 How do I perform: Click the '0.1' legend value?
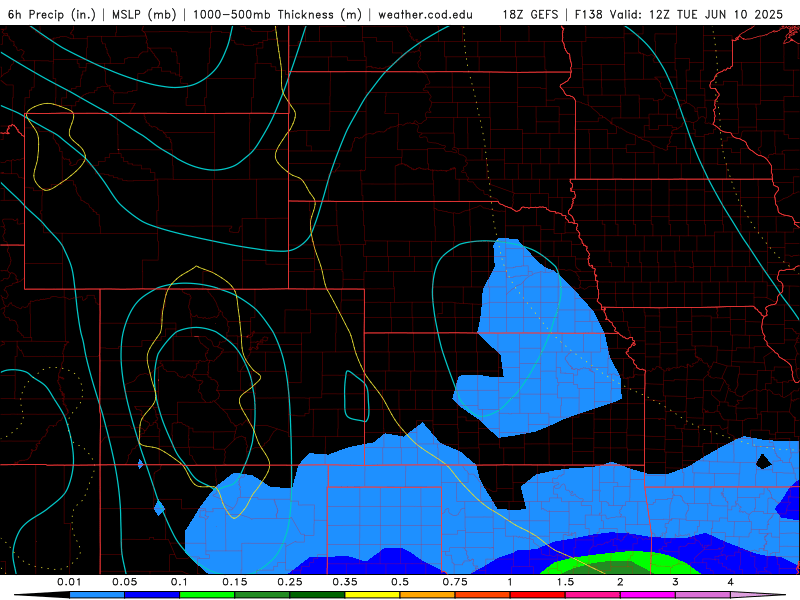click(x=179, y=582)
